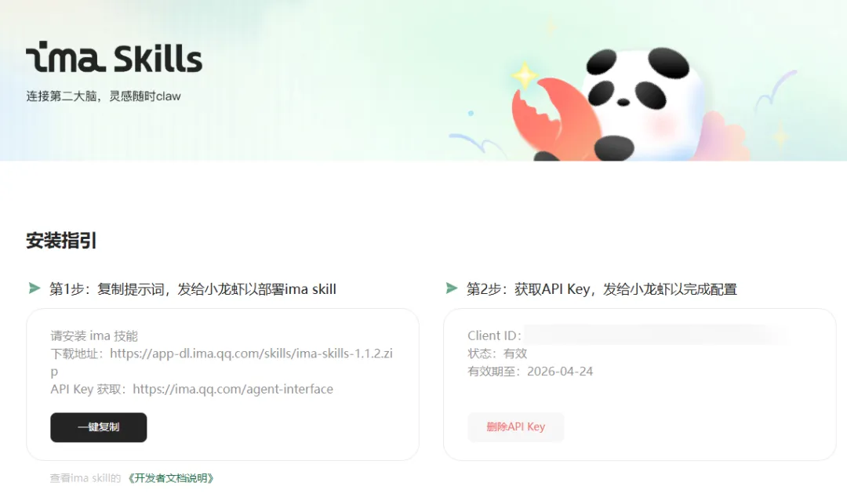Click the agent-interface API Key URL
The width and height of the screenshot is (847, 504).
tap(233, 389)
